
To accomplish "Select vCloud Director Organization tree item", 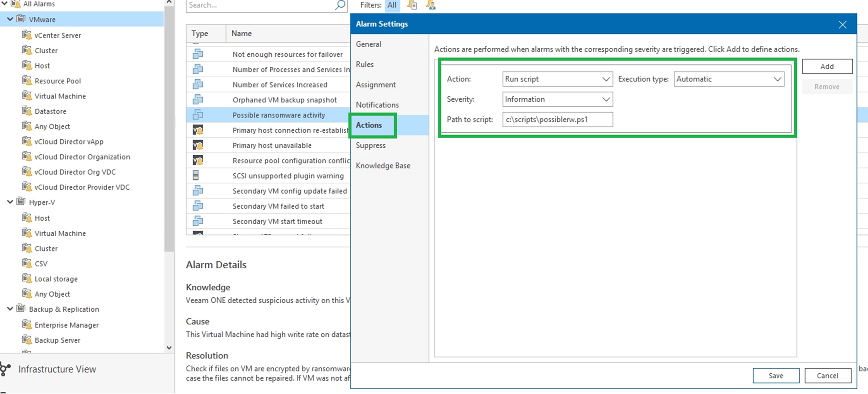I will pos(82,157).
